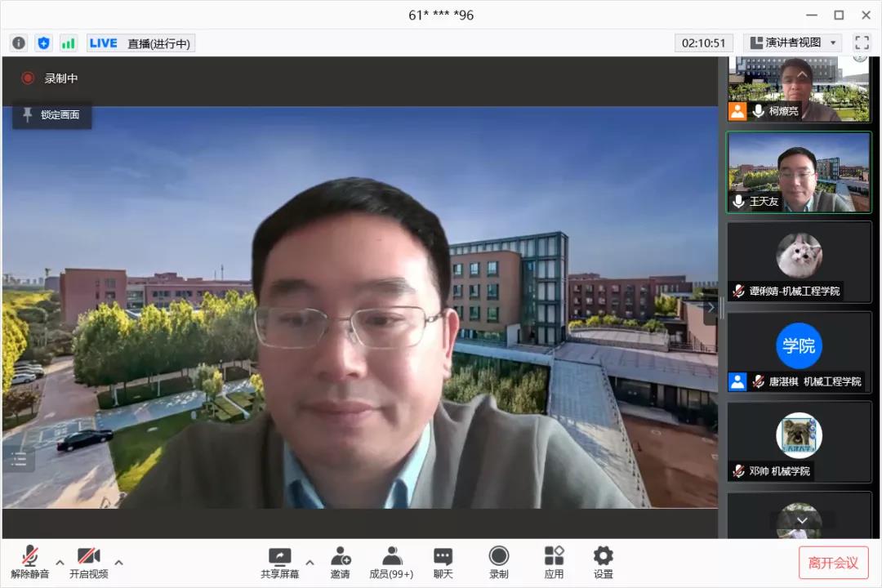
Task: Expand audio options arrow beside 解除静音
Action: point(60,562)
